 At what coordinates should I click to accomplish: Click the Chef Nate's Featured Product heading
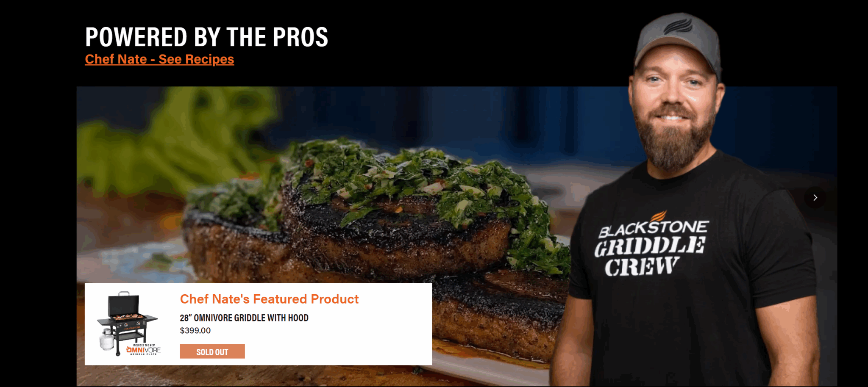(269, 299)
